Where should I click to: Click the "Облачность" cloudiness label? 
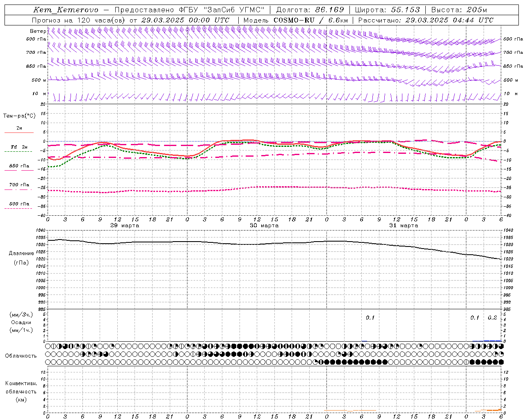point(21,356)
